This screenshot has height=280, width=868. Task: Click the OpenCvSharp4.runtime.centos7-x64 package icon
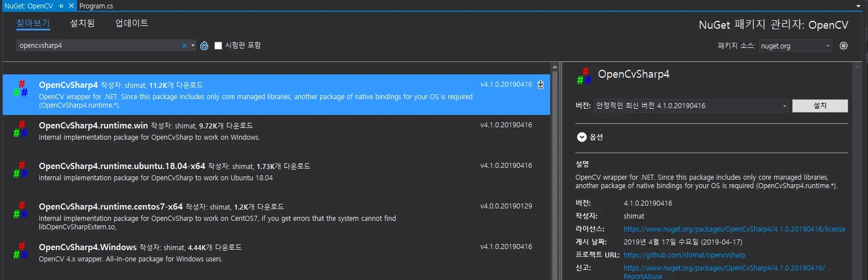click(x=20, y=210)
